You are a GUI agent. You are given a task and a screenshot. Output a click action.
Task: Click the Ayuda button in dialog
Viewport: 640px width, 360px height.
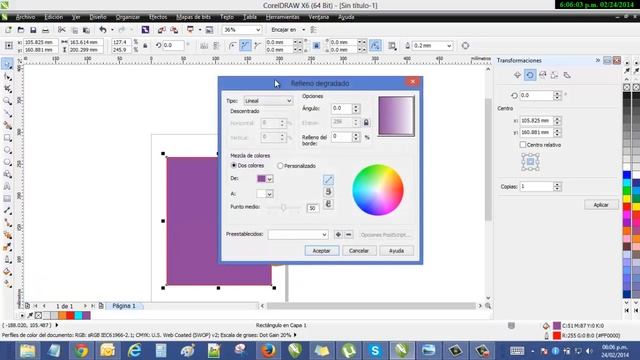tap(396, 251)
